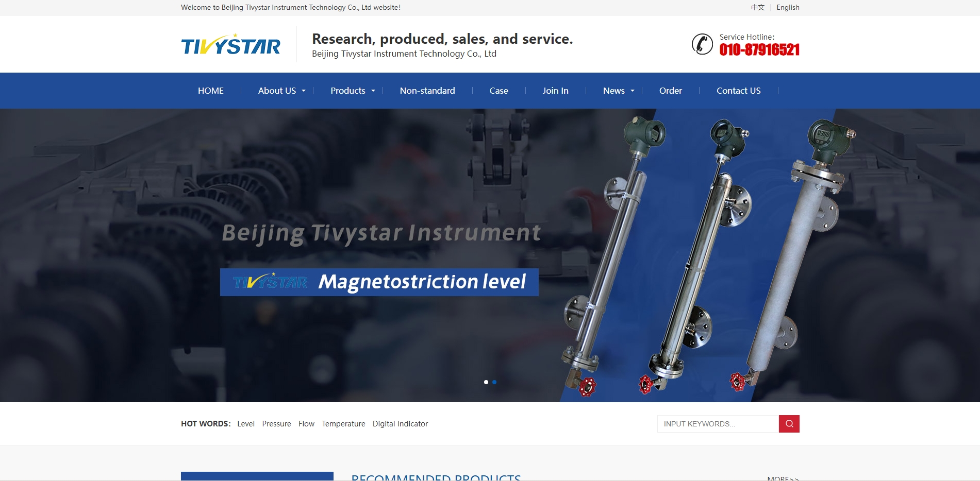The image size is (980, 481).
Task: Click the Pressure hot word
Action: tap(276, 424)
